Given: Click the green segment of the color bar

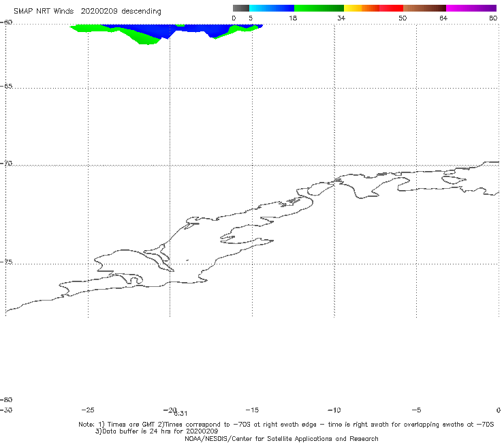Looking at the screenshot, I should pyautogui.click(x=319, y=8).
